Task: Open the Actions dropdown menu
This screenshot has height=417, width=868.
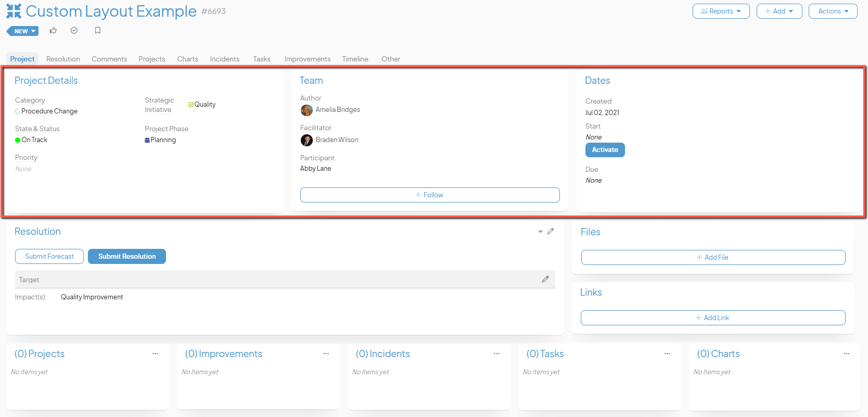Action: click(833, 11)
